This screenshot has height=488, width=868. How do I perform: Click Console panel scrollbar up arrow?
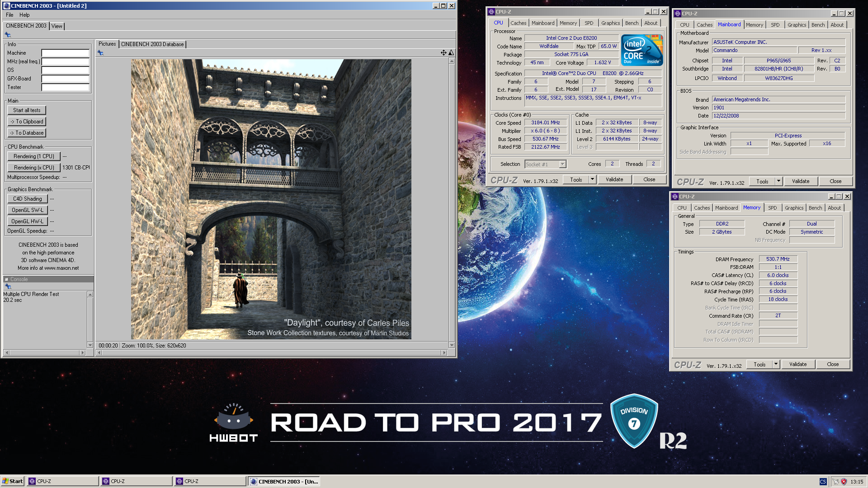pyautogui.click(x=90, y=295)
